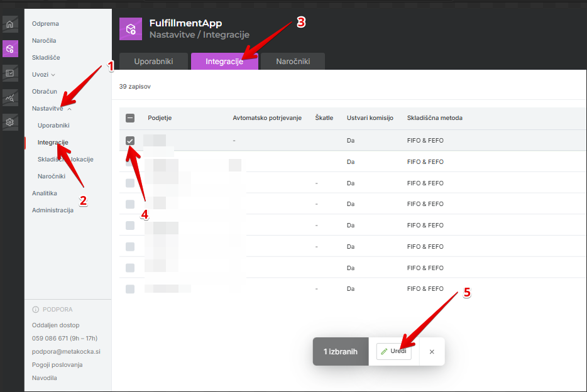587x392 pixels.
Task: Uncheck the checked first row checkbox
Action: coord(130,141)
